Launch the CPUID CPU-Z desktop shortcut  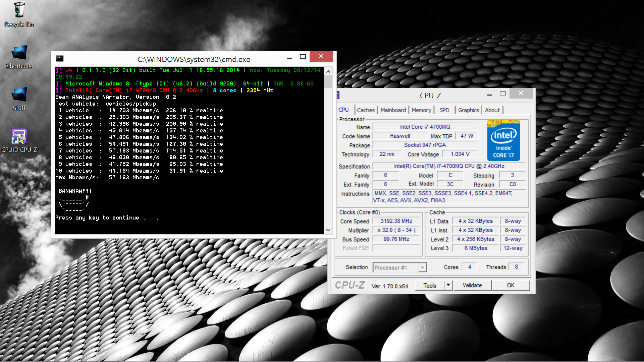19,141
